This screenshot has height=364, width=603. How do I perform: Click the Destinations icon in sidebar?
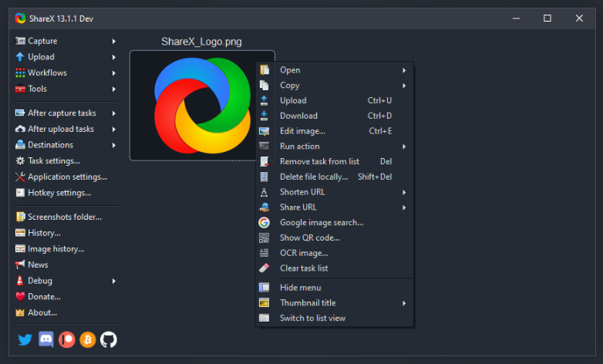point(20,145)
